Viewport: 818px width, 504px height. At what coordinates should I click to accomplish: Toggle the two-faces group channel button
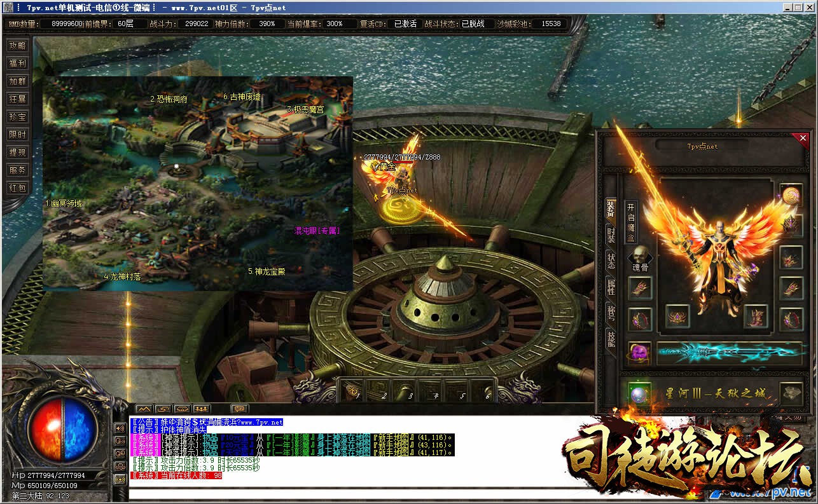tap(120, 453)
